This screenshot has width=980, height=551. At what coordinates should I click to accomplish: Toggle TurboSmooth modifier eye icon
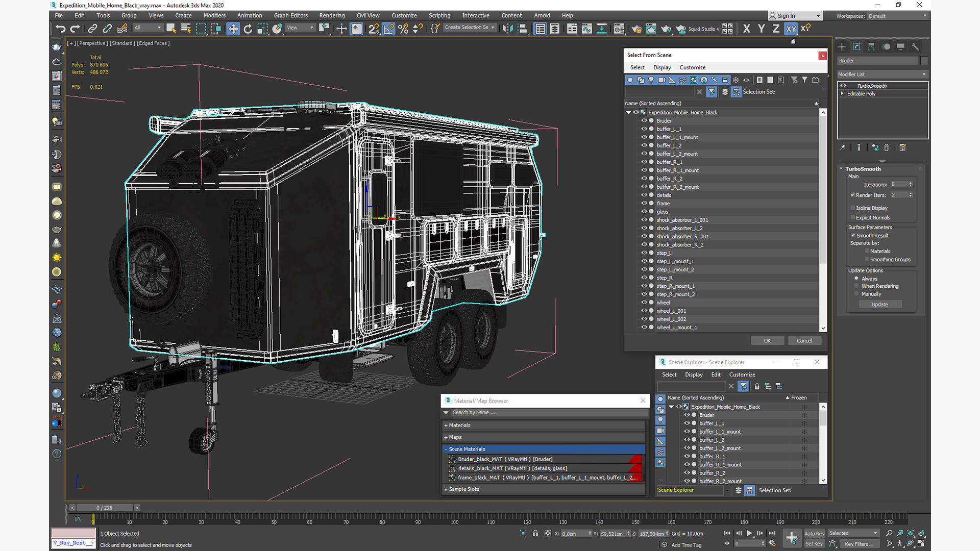pyautogui.click(x=843, y=86)
